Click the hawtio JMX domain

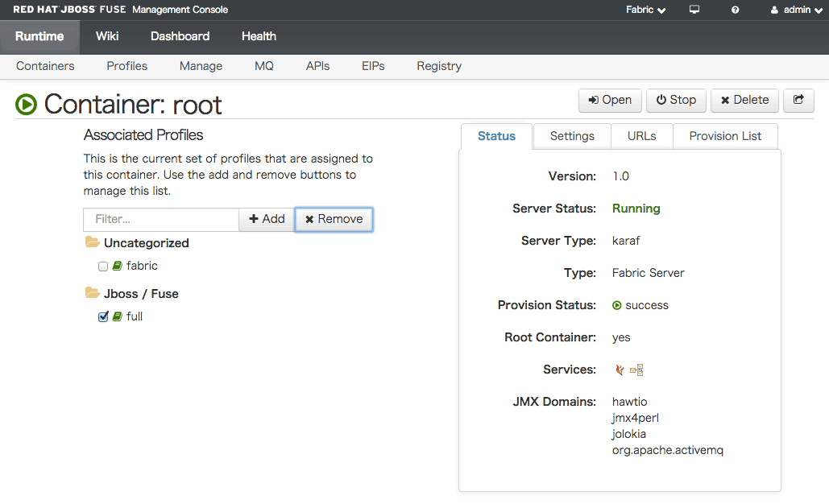(630, 402)
